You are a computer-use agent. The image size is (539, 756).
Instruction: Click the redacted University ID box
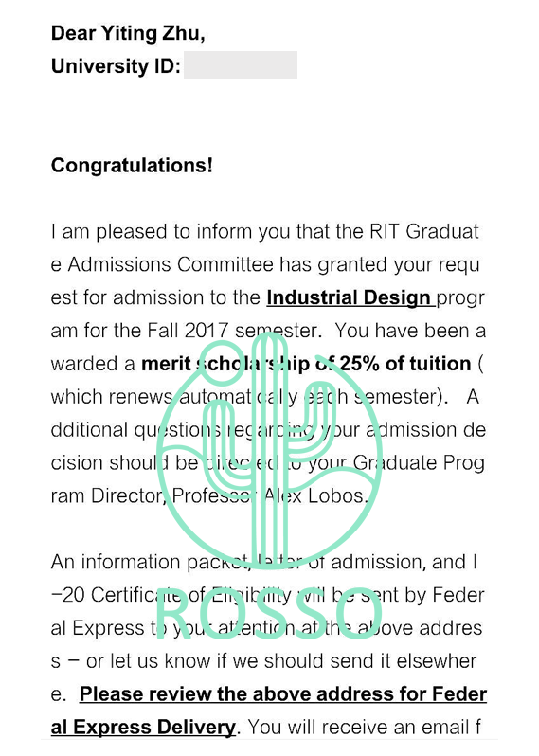(x=241, y=65)
